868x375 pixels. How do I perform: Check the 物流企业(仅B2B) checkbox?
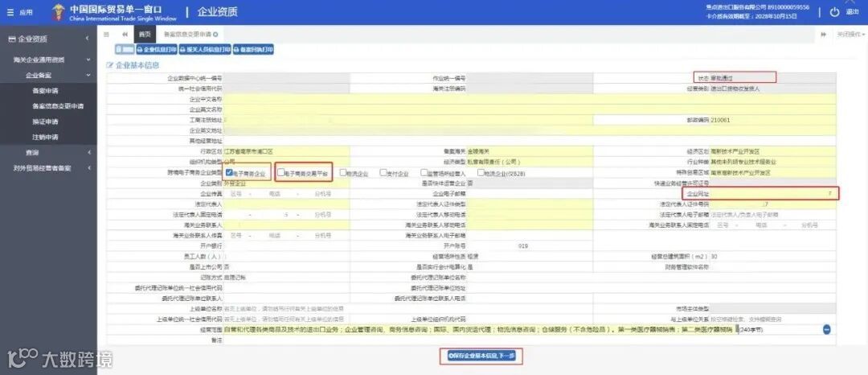481,172
